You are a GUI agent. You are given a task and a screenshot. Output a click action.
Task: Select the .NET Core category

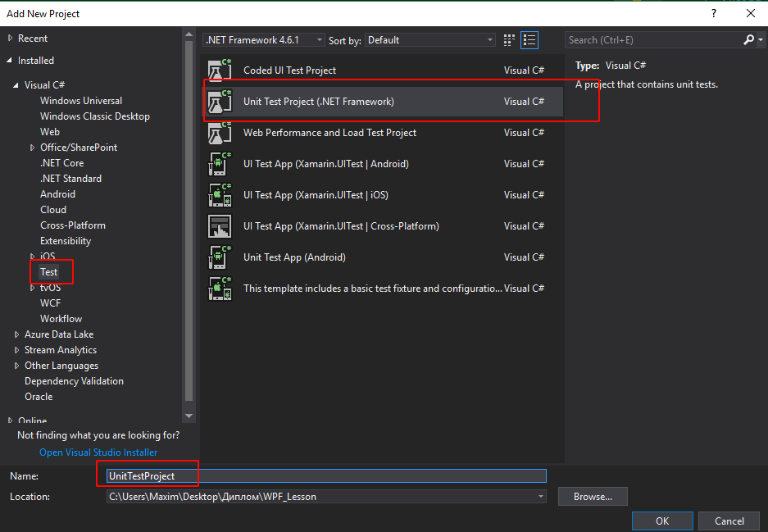coord(61,163)
